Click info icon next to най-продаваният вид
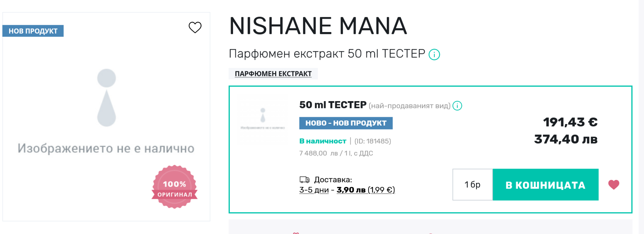644x234 pixels. (457, 106)
